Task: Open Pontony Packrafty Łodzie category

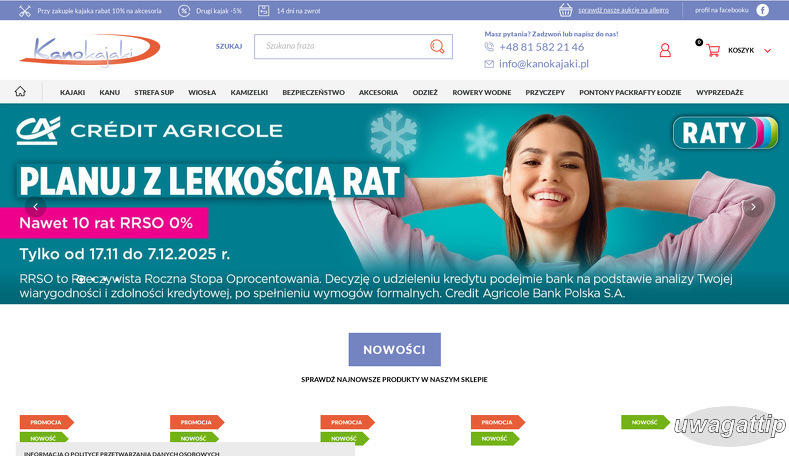Action: [630, 93]
